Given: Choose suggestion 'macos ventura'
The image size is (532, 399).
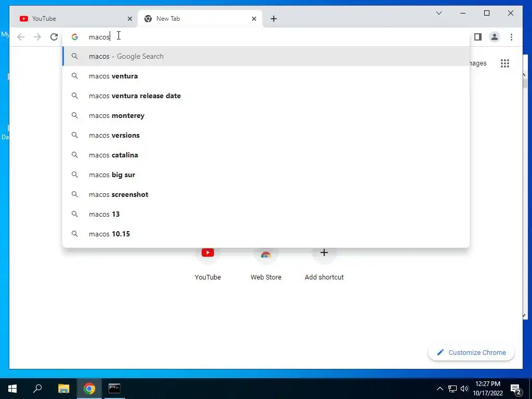Looking at the screenshot, I should coord(266,76).
